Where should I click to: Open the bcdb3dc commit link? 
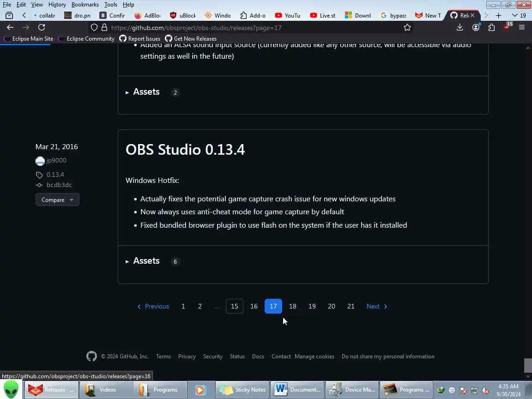point(60,185)
